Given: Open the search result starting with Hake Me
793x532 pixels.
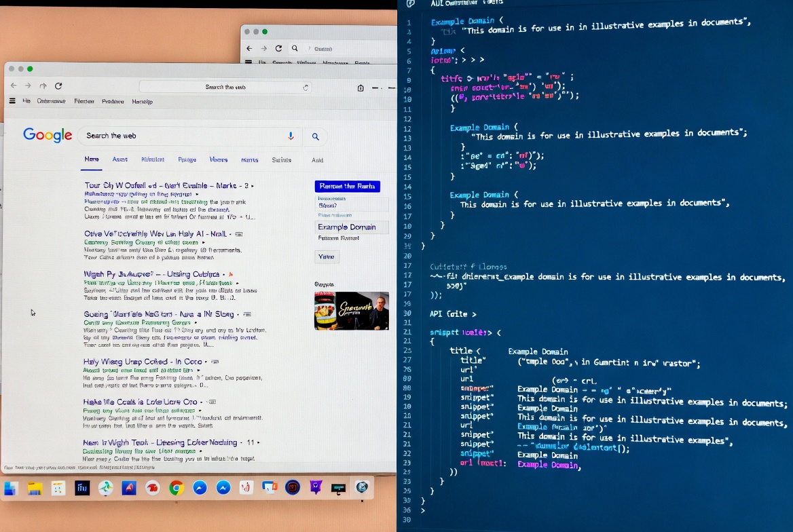Looking at the screenshot, I should pyautogui.click(x=140, y=402).
